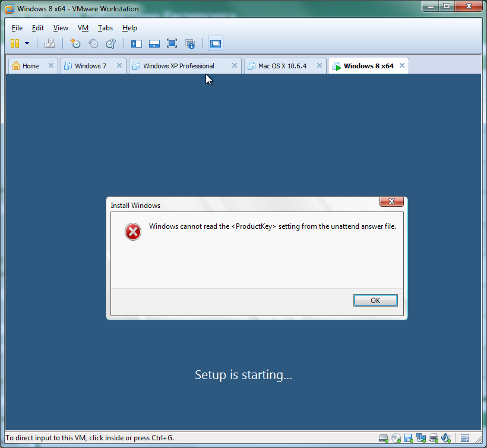Pause the virtual machine with the toolbar button
The height and width of the screenshot is (448, 487).
[x=15, y=43]
